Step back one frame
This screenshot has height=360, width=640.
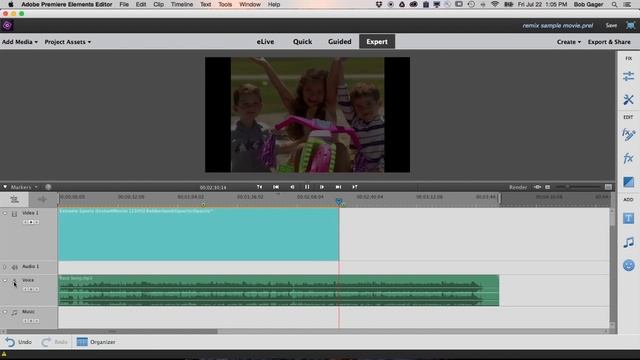point(292,187)
